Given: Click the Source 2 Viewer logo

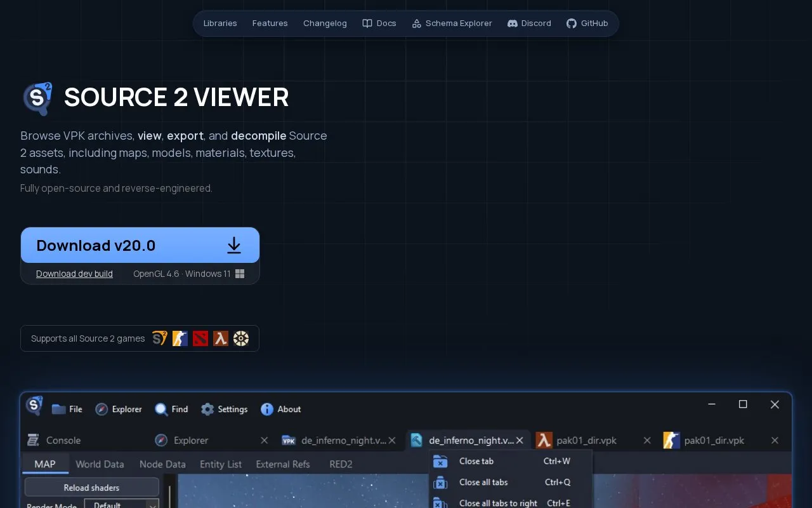Looking at the screenshot, I should coord(38,98).
